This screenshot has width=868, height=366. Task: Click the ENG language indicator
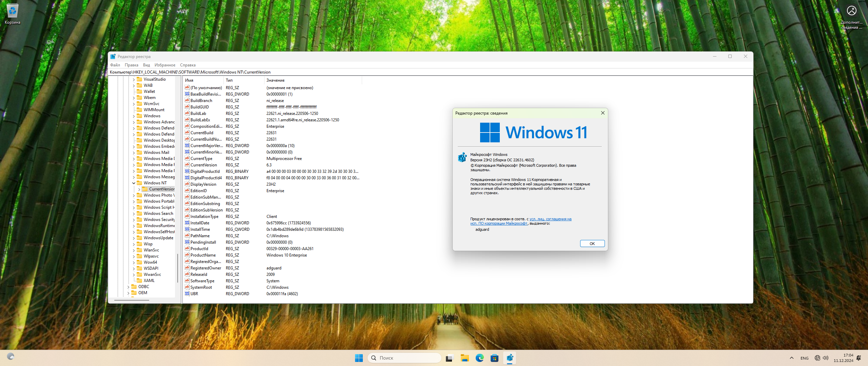pyautogui.click(x=804, y=358)
